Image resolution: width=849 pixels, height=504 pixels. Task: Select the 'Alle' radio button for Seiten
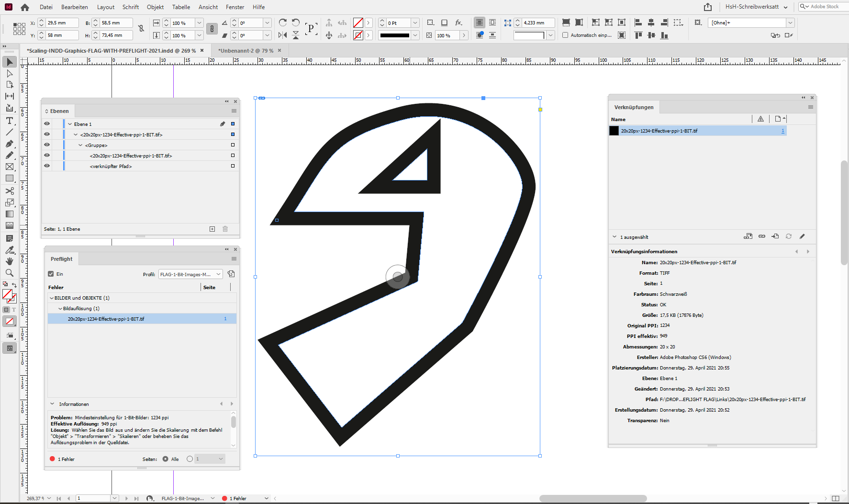[165, 459]
